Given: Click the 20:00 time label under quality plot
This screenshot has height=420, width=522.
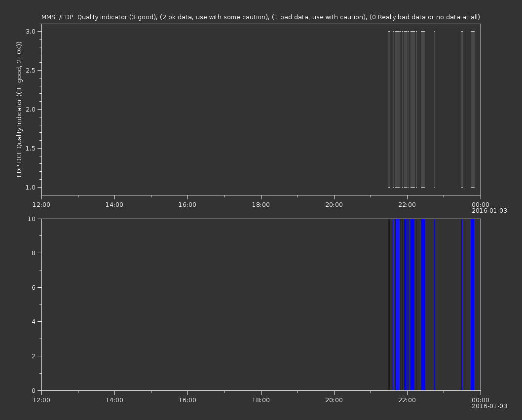Looking at the screenshot, I should [334, 204].
